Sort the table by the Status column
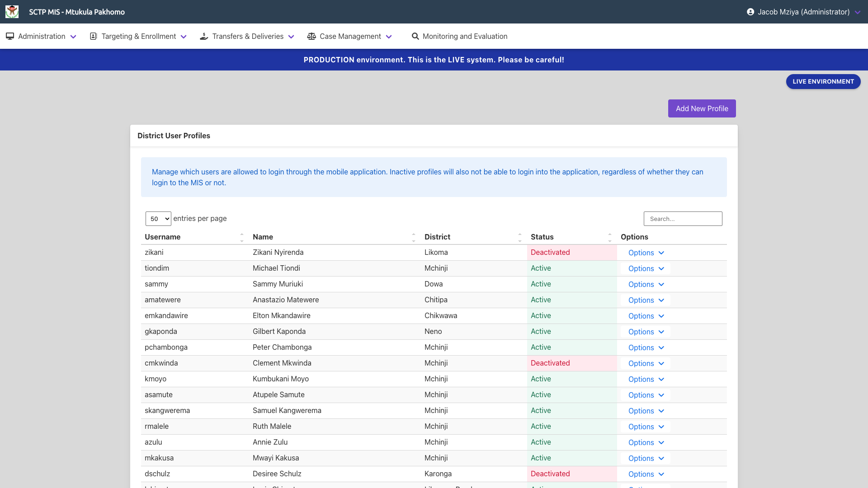The width and height of the screenshot is (868, 488). click(610, 237)
